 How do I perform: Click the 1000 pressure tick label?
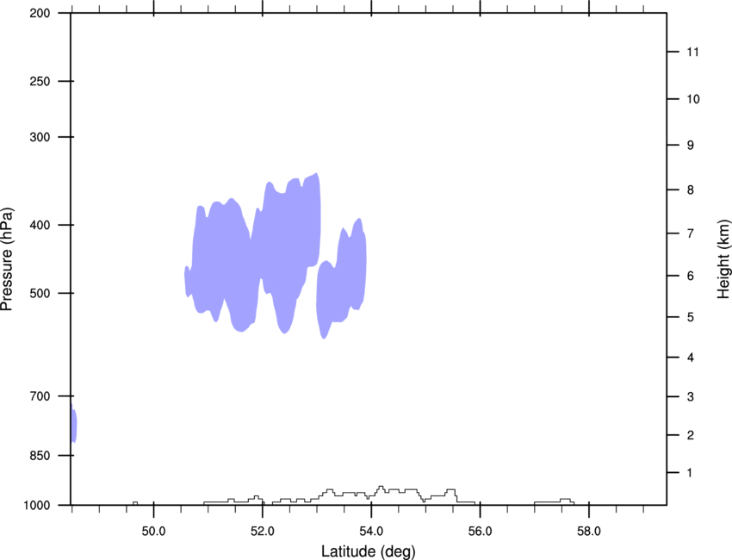coord(37,506)
